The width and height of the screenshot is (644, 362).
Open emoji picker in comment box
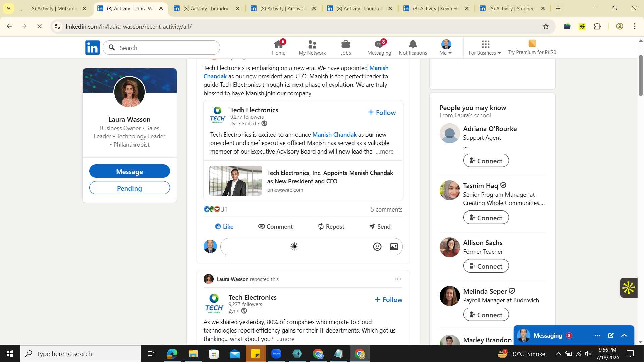click(377, 247)
